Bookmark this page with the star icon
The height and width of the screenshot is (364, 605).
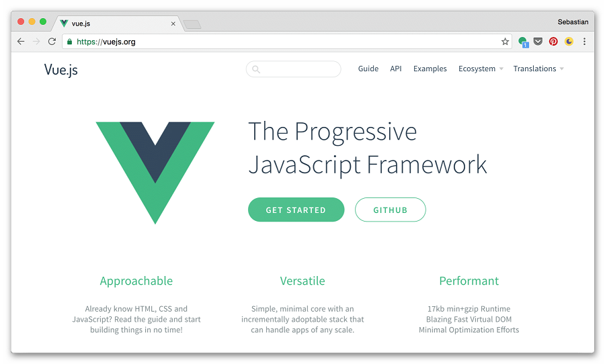click(505, 42)
